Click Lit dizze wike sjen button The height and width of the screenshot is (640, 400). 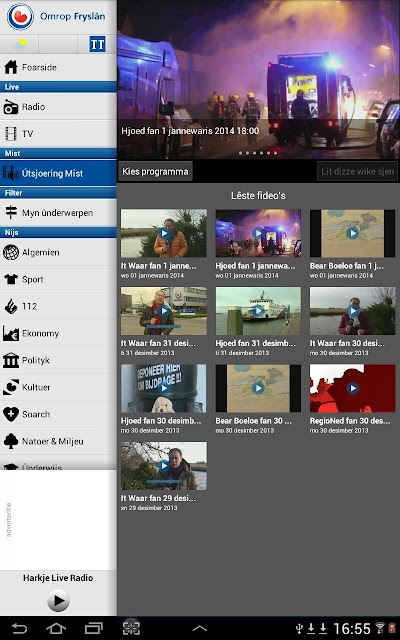pos(358,171)
